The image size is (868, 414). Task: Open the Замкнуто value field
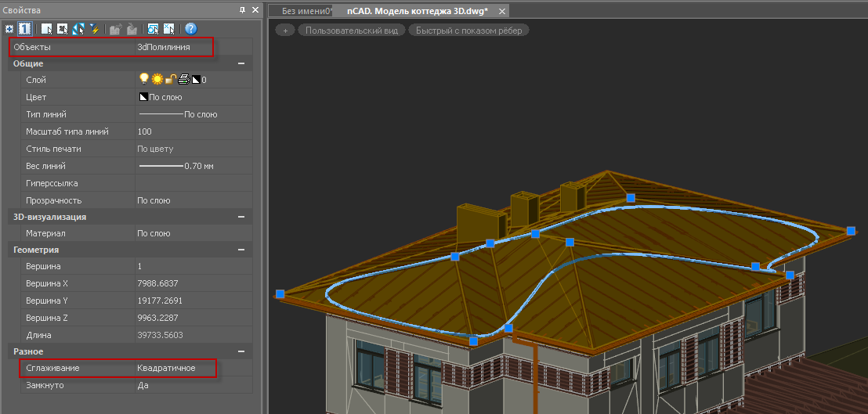[192, 386]
